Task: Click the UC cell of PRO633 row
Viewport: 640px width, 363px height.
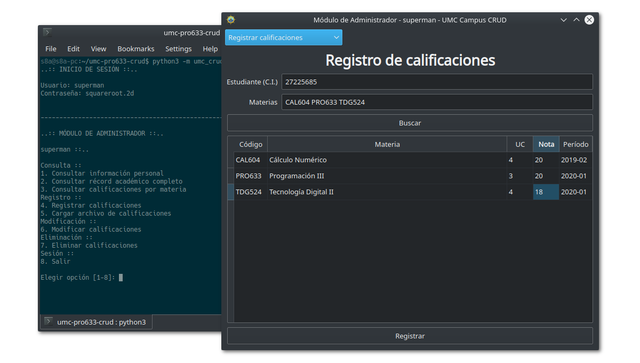Action: pyautogui.click(x=520, y=176)
